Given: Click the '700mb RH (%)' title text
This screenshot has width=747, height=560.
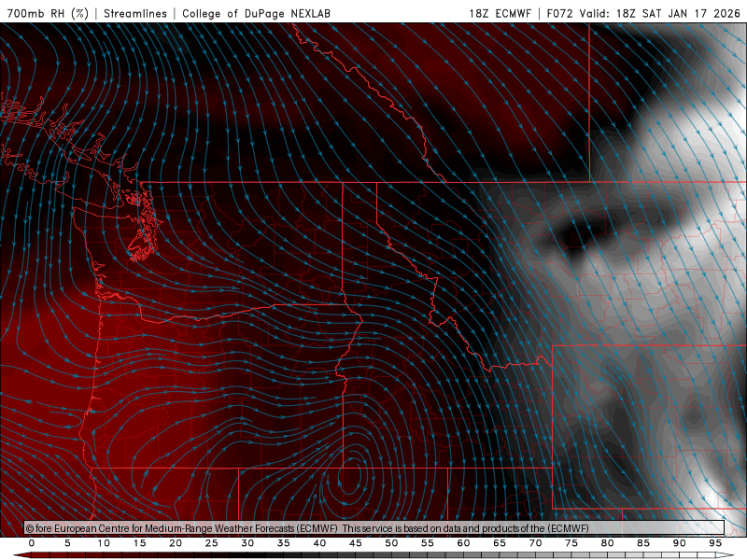Looking at the screenshot, I should pos(48,13).
